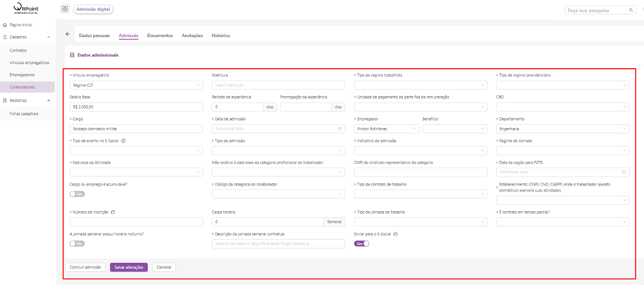This screenshot has width=644, height=285.
Task: Click Salvar alterações button
Action: (x=129, y=267)
